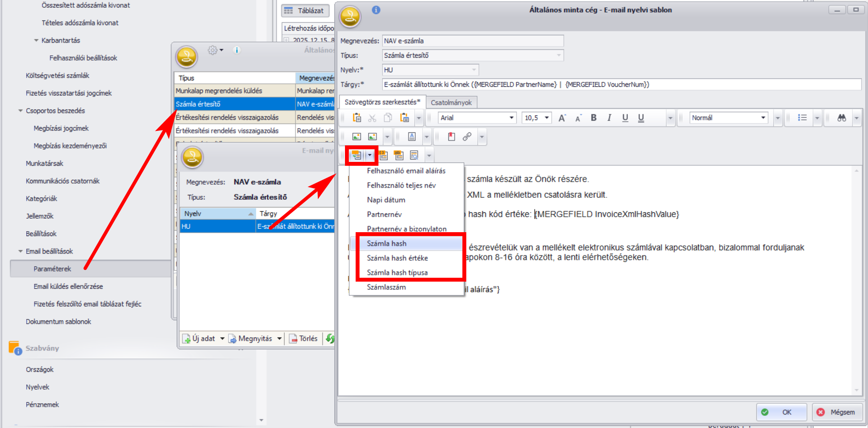Toggle italic text formatting

(x=609, y=118)
